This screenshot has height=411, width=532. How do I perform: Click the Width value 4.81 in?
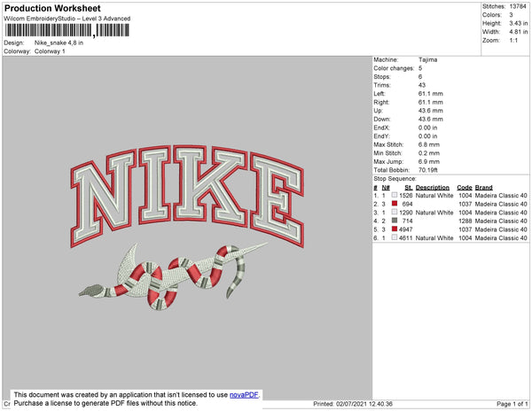point(519,32)
